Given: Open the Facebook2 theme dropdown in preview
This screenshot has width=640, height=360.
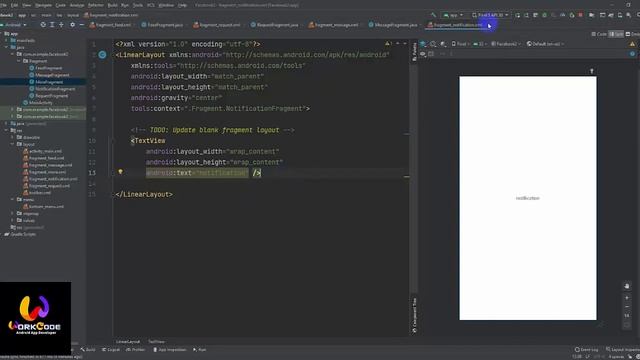Looking at the screenshot, I should [x=505, y=44].
